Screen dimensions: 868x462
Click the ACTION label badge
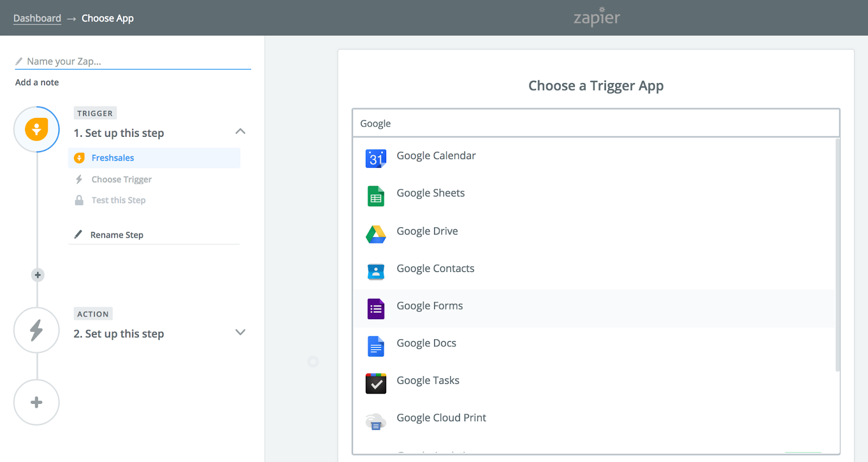click(93, 314)
